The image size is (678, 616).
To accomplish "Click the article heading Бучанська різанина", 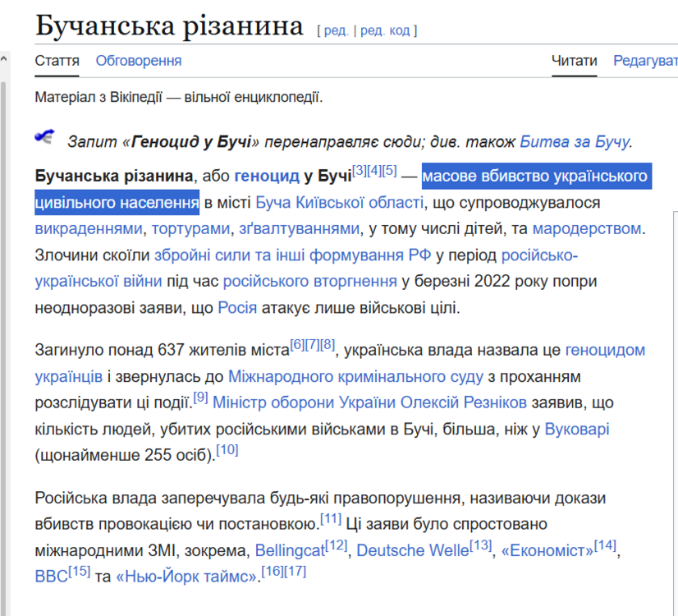I will coord(169,25).
